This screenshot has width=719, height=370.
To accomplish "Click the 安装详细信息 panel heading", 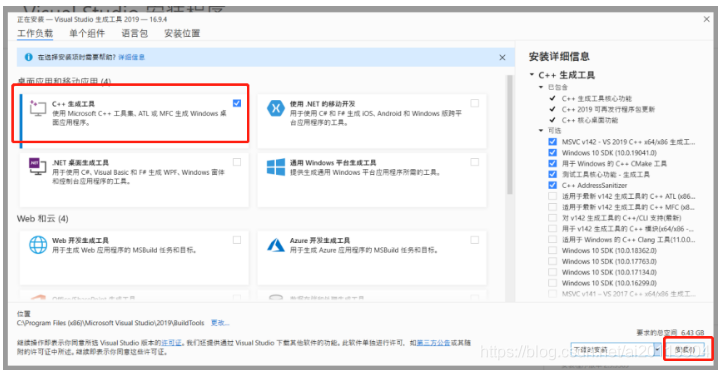I will click(x=559, y=57).
